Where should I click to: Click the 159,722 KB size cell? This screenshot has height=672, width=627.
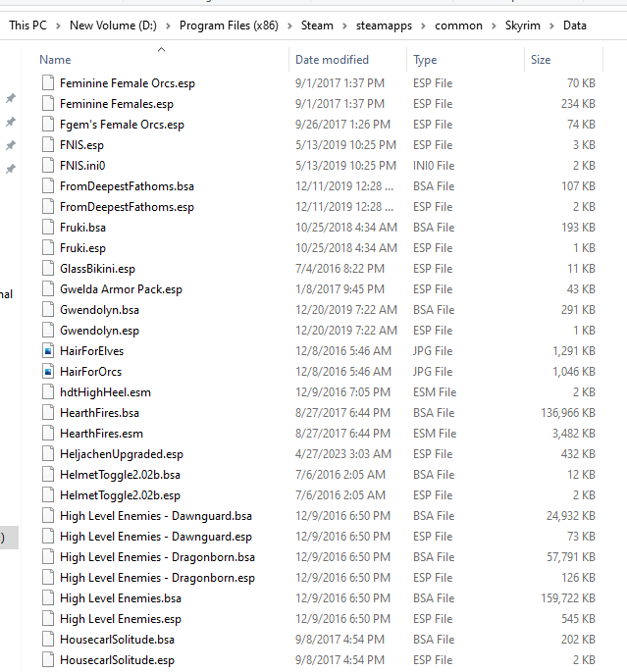click(568, 598)
